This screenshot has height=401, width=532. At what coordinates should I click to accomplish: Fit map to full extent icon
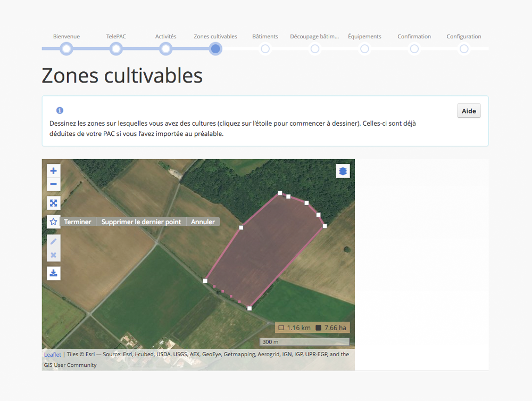click(x=53, y=203)
